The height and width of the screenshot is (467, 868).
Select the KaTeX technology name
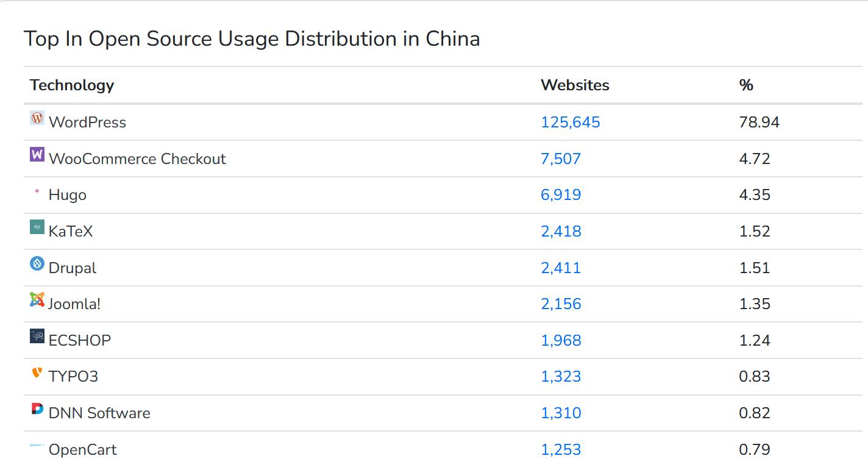pyautogui.click(x=71, y=231)
